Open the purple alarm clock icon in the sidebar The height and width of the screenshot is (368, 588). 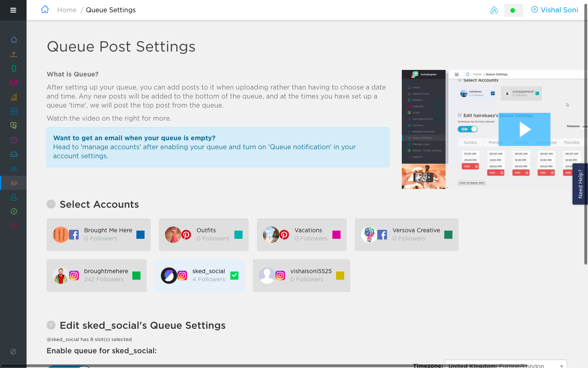point(14,140)
